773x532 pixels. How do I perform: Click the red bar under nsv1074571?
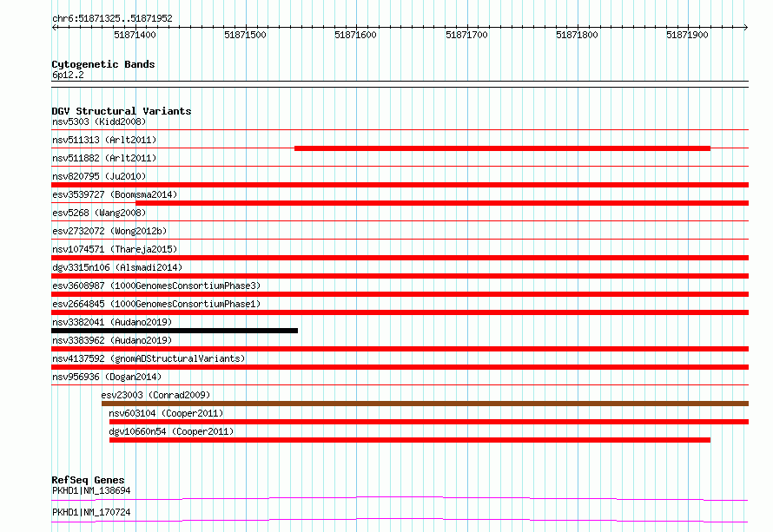[x=400, y=258]
